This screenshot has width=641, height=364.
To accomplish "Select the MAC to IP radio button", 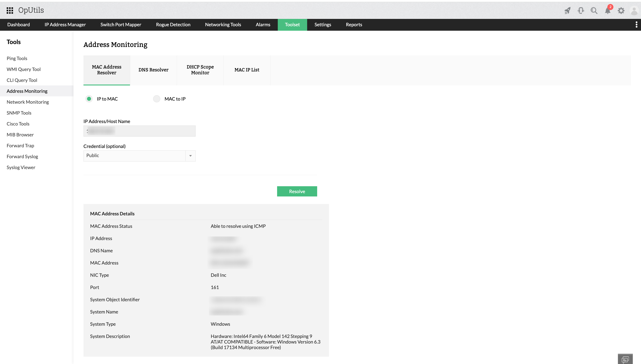I will point(156,99).
